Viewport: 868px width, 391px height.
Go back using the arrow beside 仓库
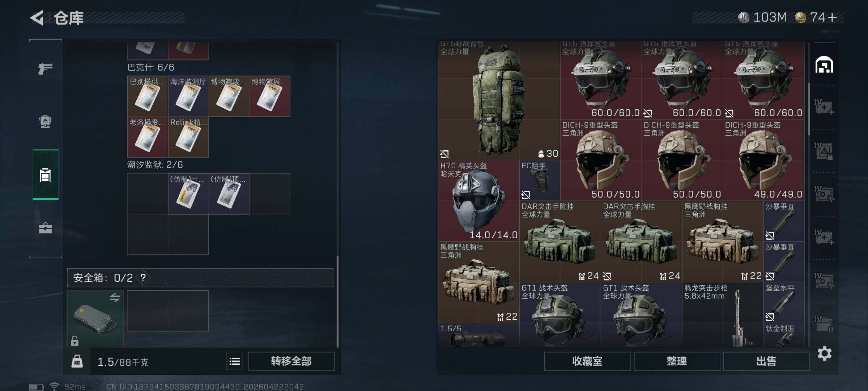point(37,18)
